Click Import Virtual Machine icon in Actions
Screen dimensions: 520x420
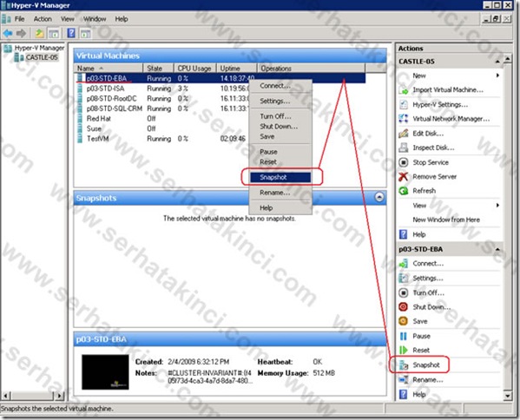(404, 90)
